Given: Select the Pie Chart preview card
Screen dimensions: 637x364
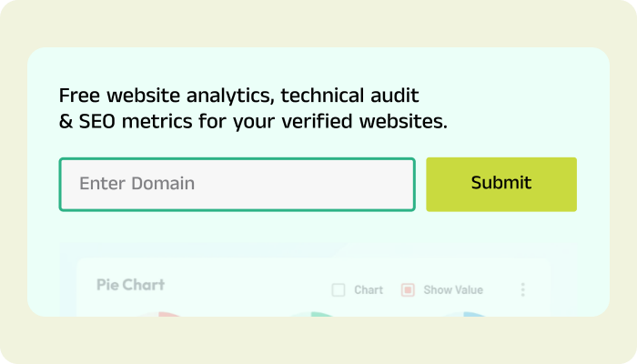Looking at the screenshot, I should pyautogui.click(x=313, y=288).
